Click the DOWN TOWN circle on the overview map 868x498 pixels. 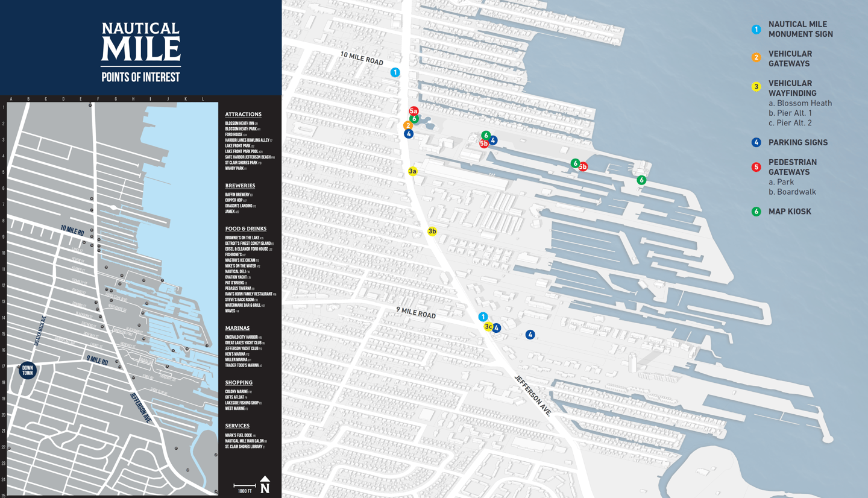28,371
